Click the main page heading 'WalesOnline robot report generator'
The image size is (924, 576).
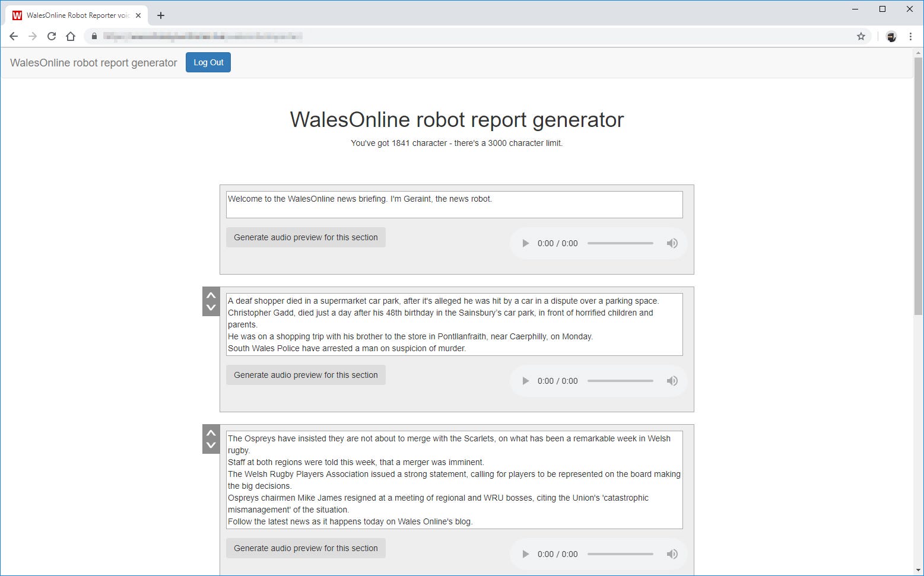(x=457, y=120)
